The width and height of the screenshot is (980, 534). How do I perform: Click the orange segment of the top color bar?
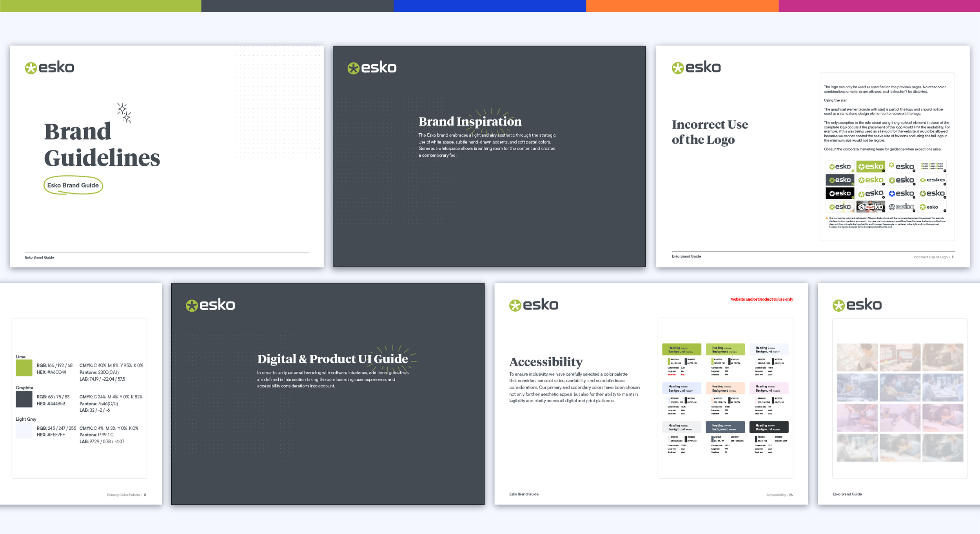(x=682, y=6)
